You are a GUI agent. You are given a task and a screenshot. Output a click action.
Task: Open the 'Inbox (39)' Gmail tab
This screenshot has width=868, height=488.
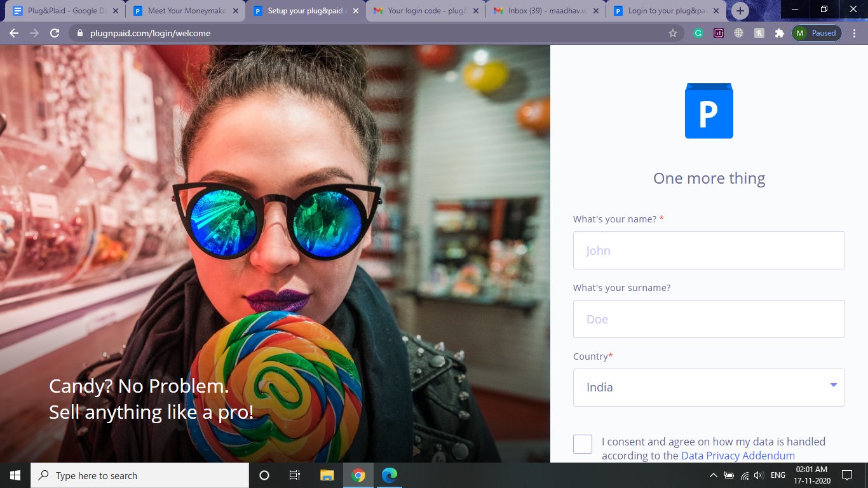546,11
